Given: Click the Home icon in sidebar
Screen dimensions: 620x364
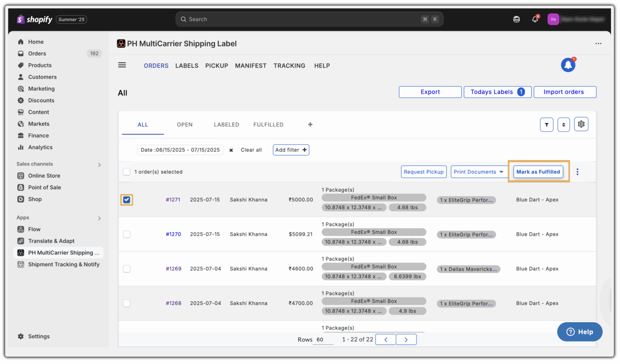Looking at the screenshot, I should click(x=20, y=42).
